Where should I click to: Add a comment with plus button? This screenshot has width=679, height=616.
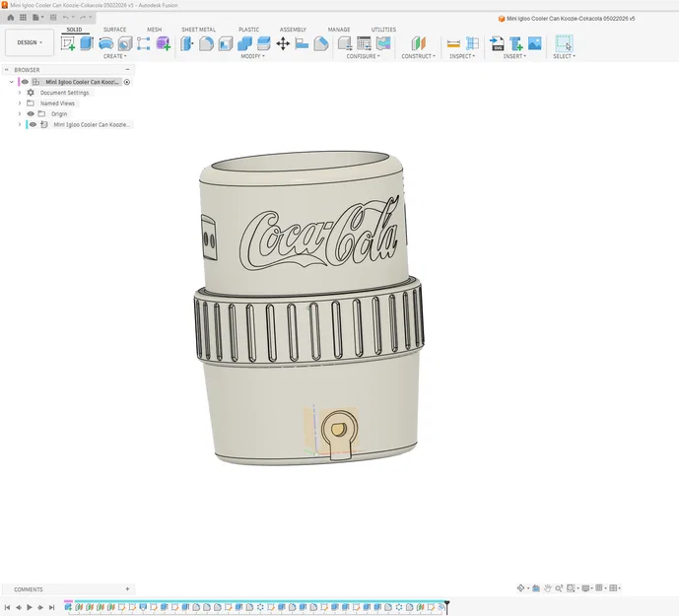127,588
